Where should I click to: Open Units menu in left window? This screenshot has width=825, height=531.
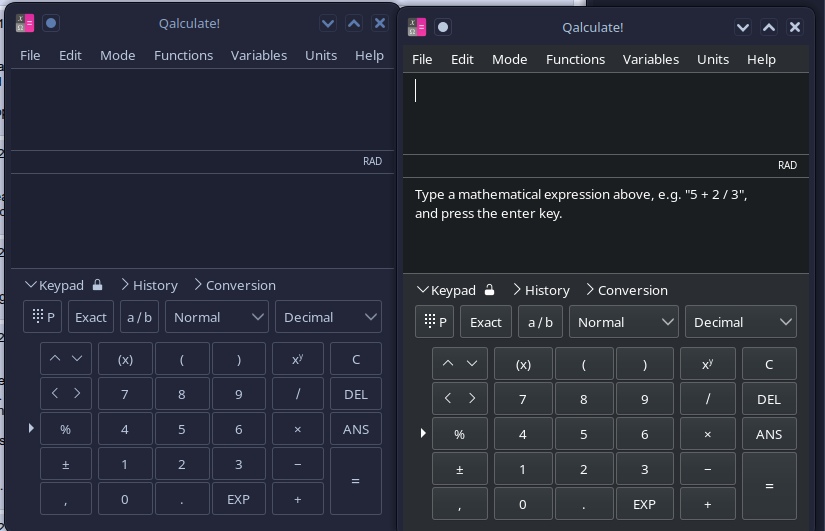click(x=321, y=55)
